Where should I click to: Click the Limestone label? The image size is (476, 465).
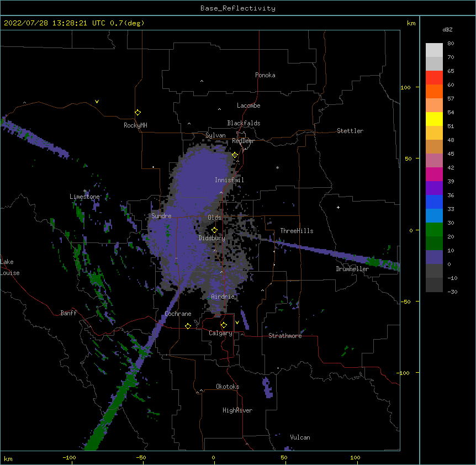(84, 197)
